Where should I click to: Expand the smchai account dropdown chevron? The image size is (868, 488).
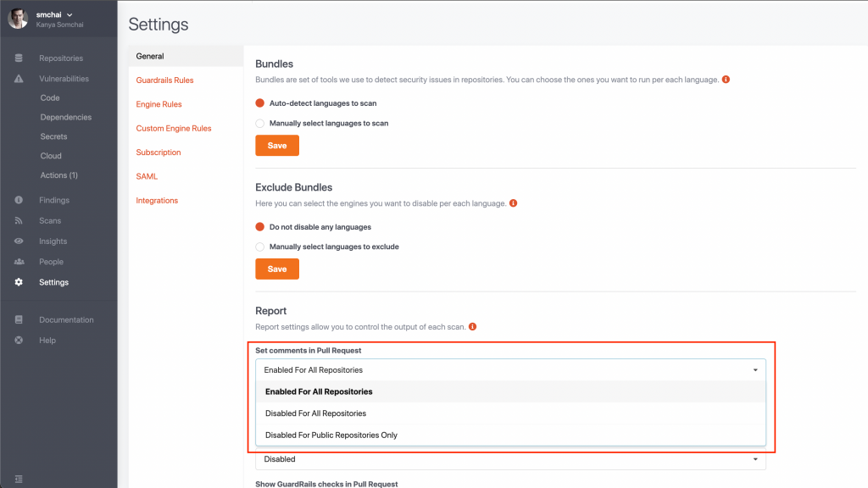pyautogui.click(x=70, y=15)
